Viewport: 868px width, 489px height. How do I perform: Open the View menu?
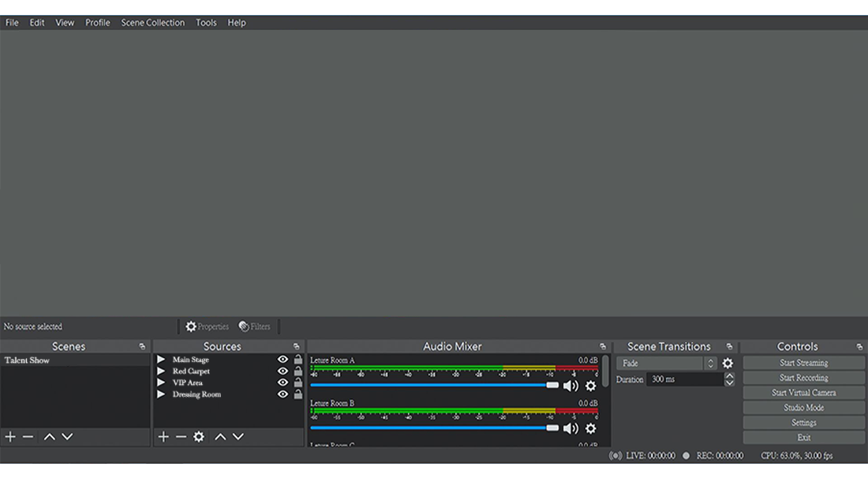pyautogui.click(x=64, y=23)
